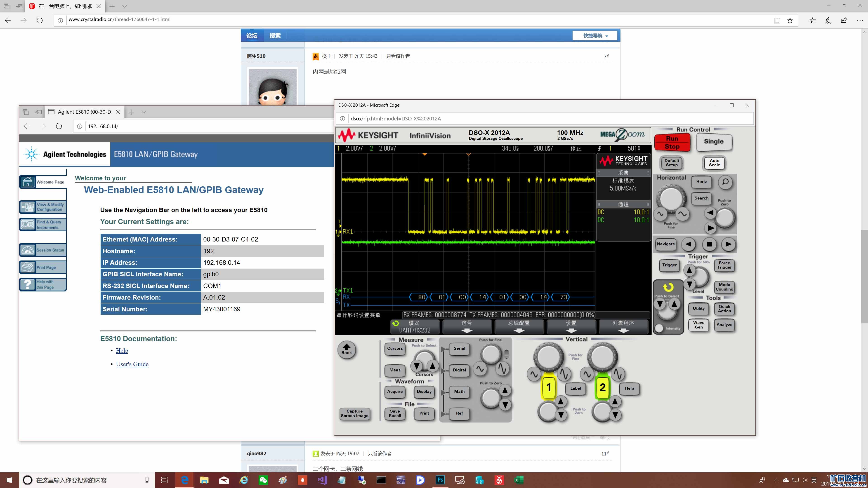
Task: Click the 搜索 navigation tab
Action: (x=275, y=36)
